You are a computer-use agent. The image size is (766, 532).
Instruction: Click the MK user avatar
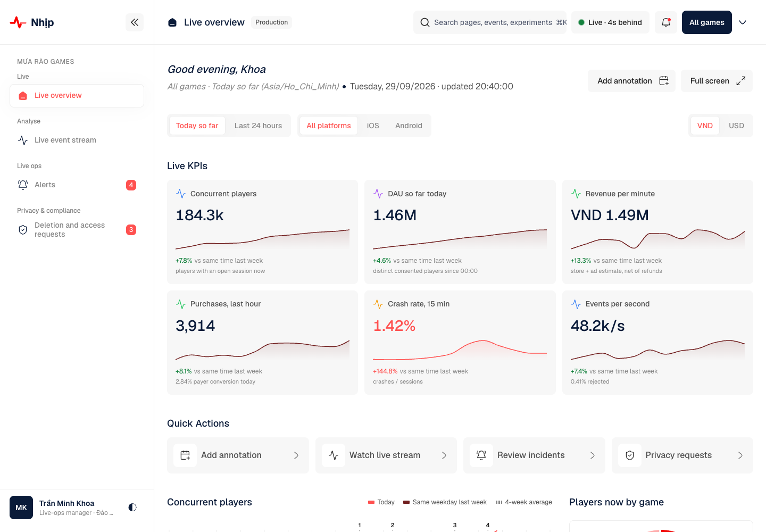point(21,508)
